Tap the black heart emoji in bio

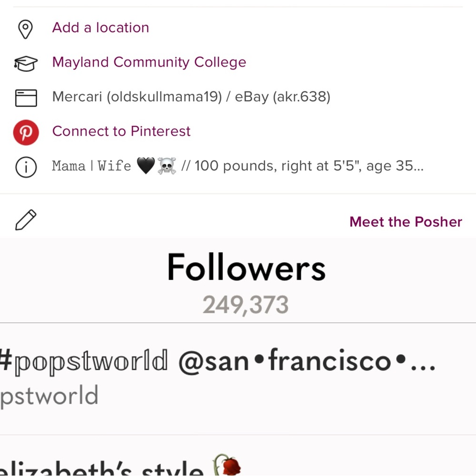[x=146, y=166]
